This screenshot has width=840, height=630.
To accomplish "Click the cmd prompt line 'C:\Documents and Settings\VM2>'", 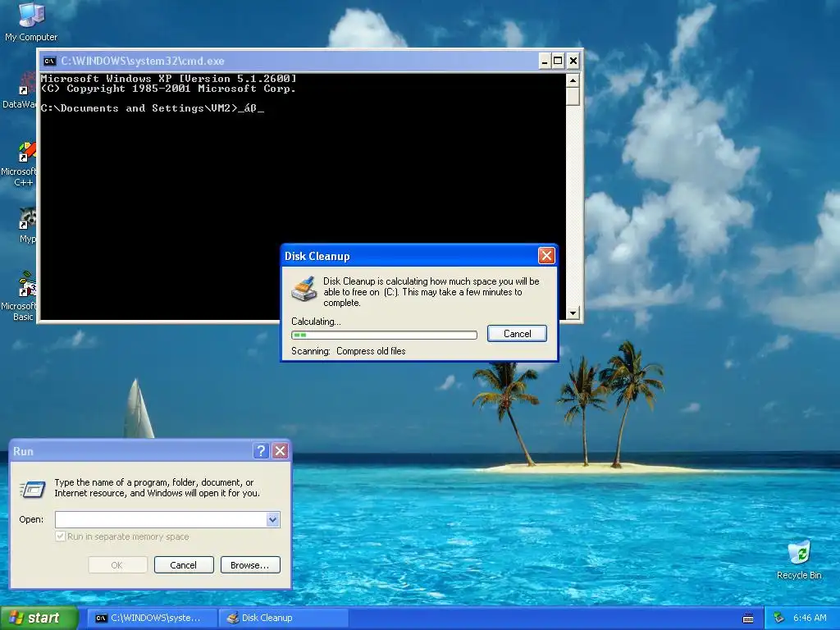I will tap(139, 108).
